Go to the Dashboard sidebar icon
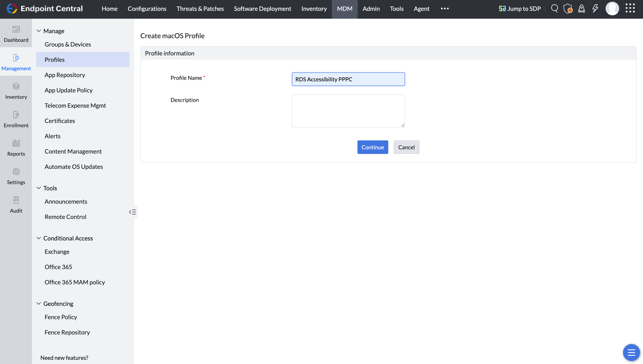Image resolution: width=643 pixels, height=364 pixels. coord(16,34)
